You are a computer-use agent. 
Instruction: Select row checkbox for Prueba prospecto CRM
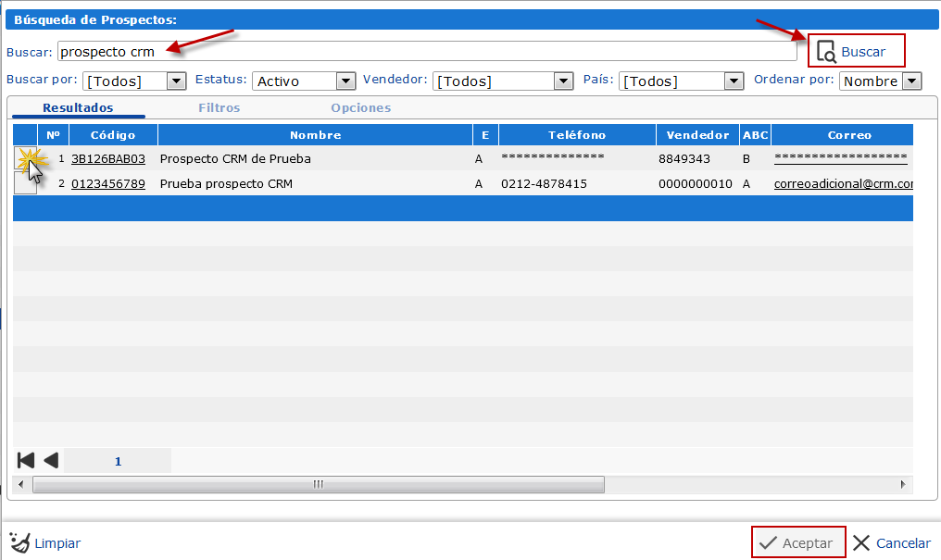point(25,183)
